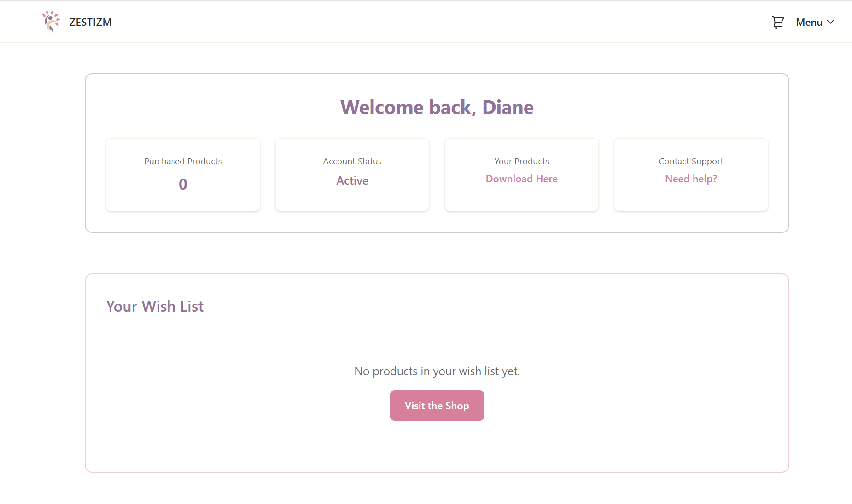
Task: Click the Account Status label
Action: [x=352, y=162]
